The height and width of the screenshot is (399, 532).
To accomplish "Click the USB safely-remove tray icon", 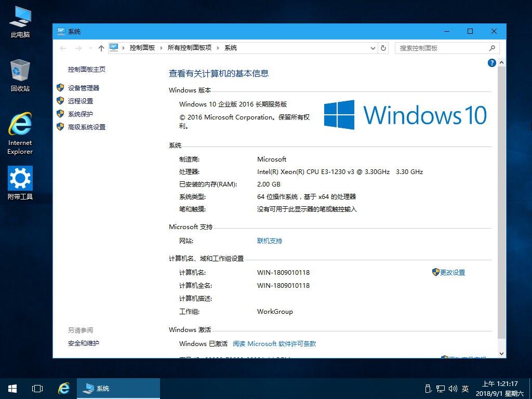I will 428,389.
